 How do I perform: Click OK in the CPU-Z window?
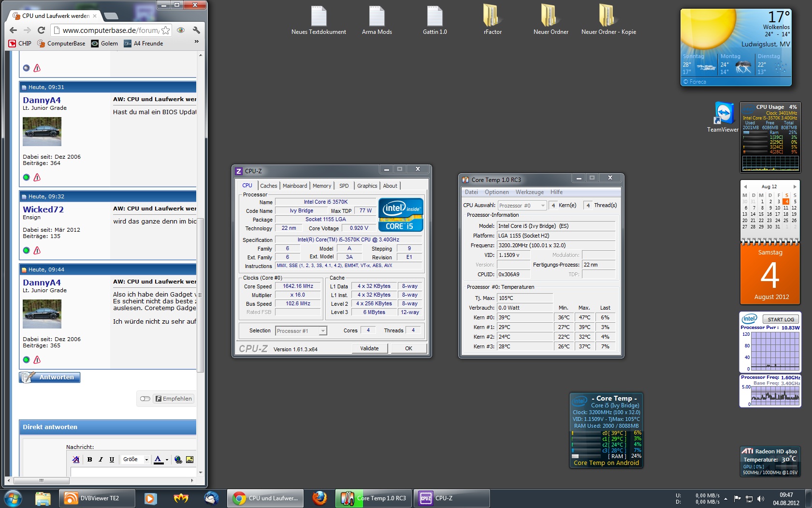pos(409,348)
